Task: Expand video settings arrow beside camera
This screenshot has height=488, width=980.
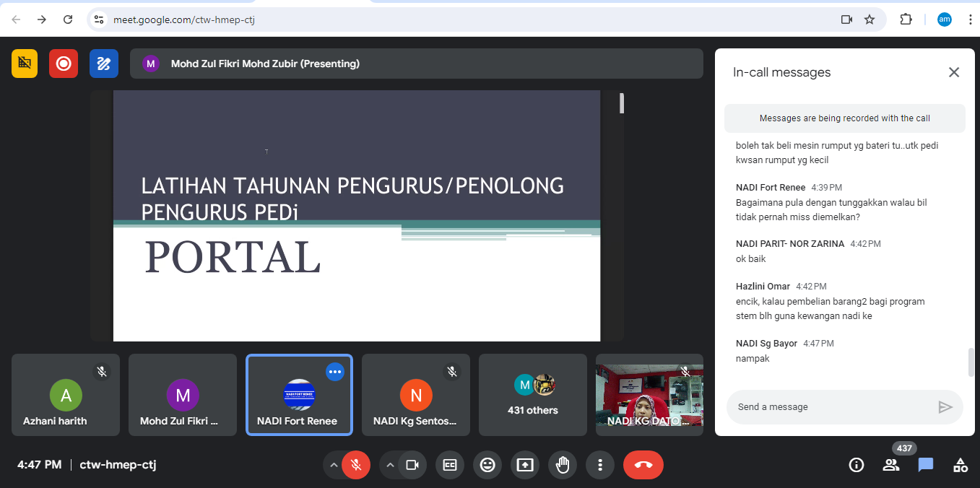Action: point(390,465)
